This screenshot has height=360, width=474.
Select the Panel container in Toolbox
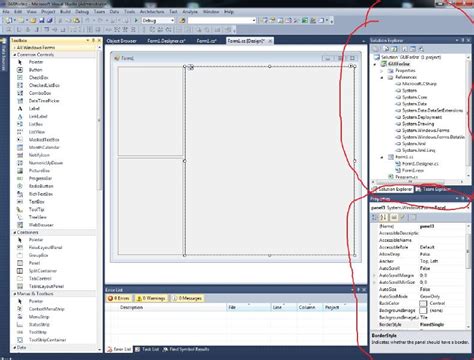coord(34,263)
